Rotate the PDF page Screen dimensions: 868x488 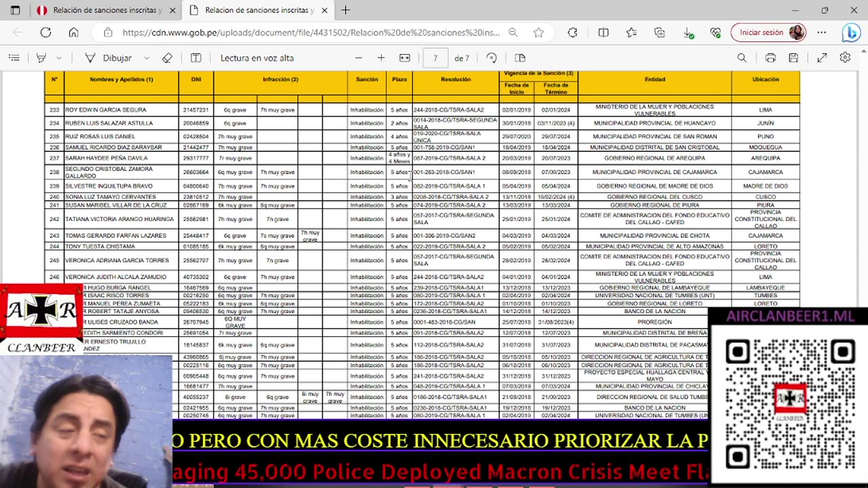pyautogui.click(x=492, y=58)
